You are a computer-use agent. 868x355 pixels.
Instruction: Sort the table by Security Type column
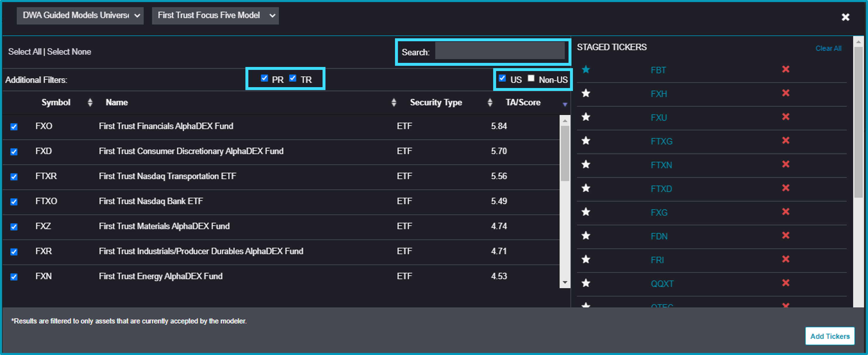490,102
